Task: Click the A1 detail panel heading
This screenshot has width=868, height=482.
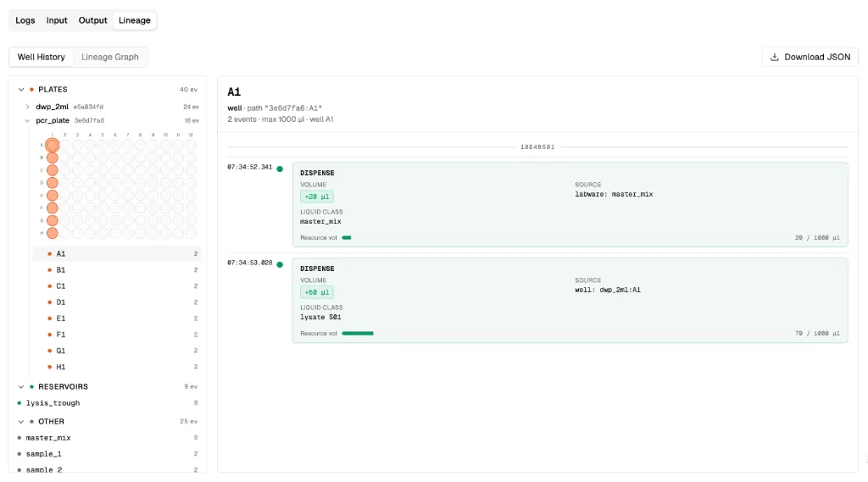Action: (234, 91)
